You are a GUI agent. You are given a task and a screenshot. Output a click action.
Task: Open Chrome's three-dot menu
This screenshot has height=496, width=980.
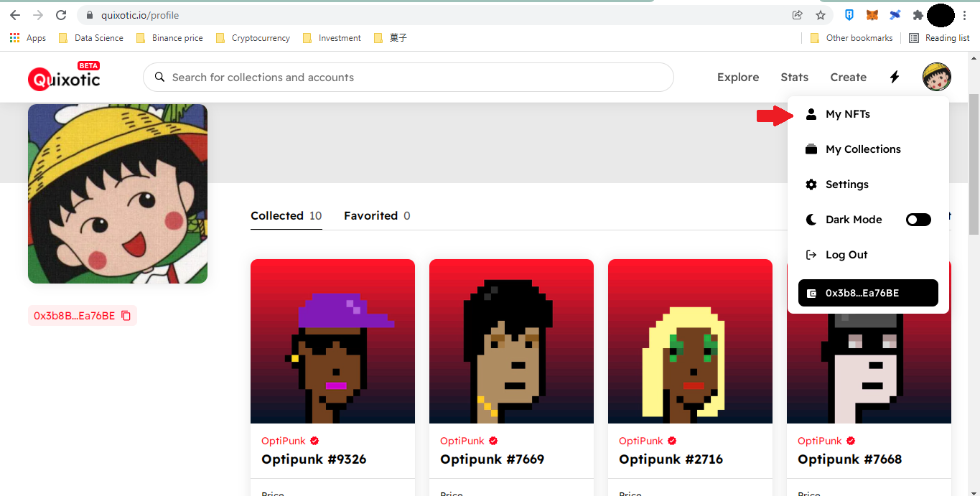click(964, 15)
